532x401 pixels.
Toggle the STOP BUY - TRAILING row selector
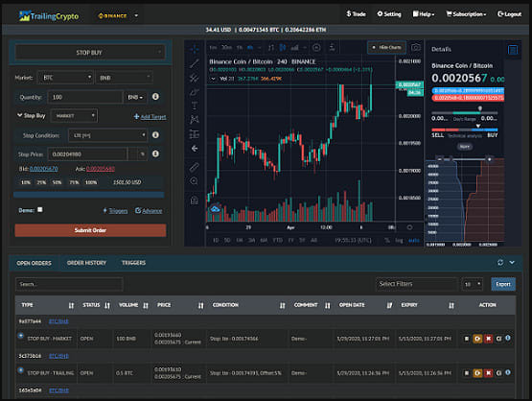coord(21,370)
